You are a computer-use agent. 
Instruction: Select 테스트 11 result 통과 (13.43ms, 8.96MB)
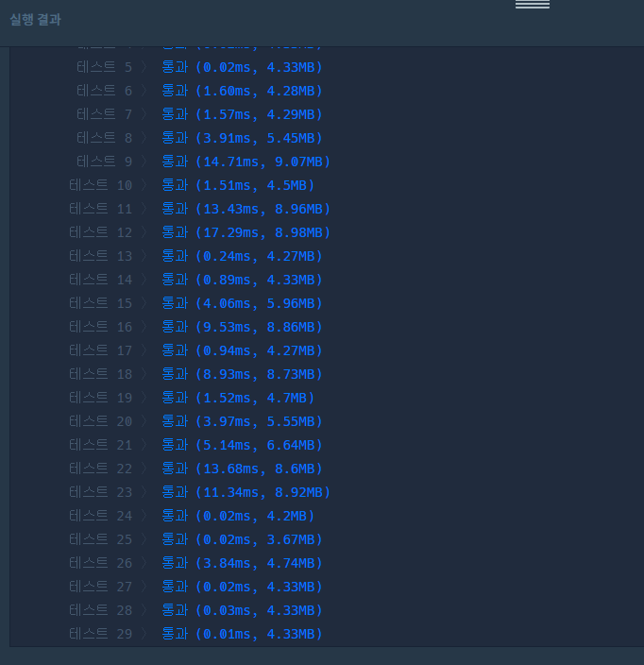click(x=246, y=209)
